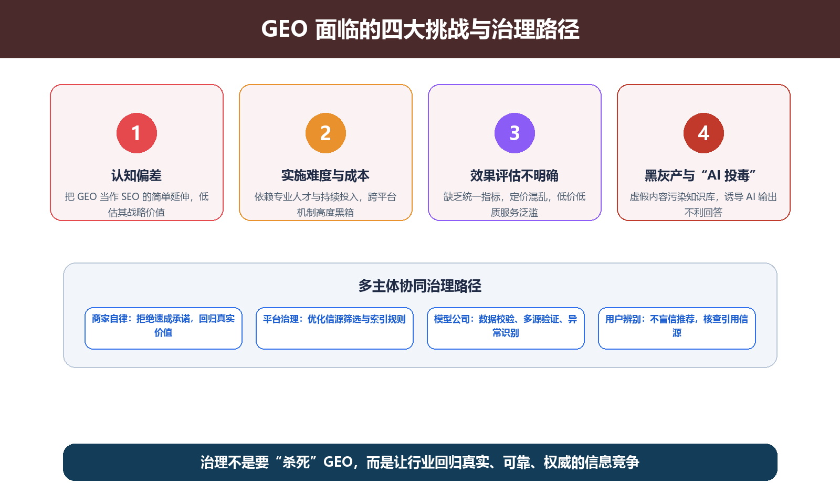Select the 实施难度与成本 card heading
Viewport: 840px width, 504px height.
point(325,175)
